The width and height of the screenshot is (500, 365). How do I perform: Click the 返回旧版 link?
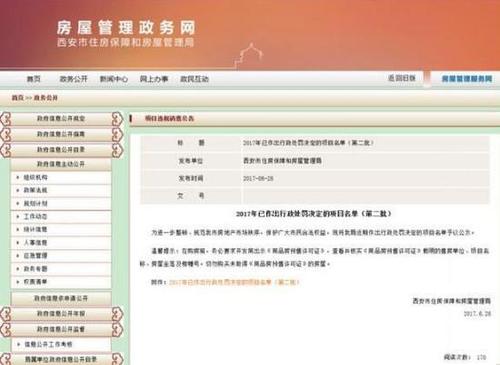click(x=402, y=78)
